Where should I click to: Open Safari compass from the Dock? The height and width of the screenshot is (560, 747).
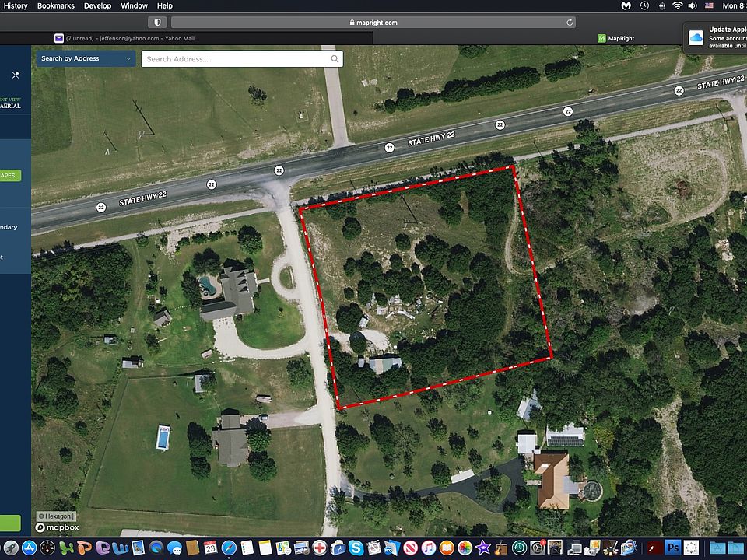click(229, 548)
